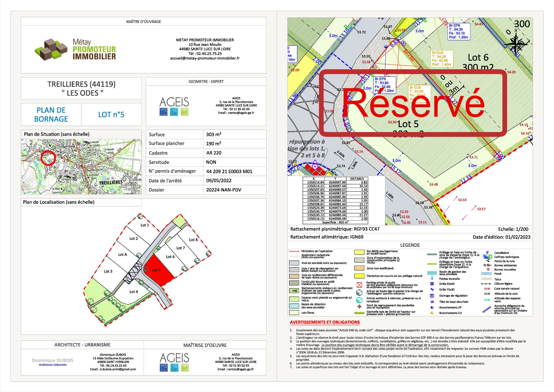
Task: Click the Br EU6 annotation box on plan
Action: [442, 59]
